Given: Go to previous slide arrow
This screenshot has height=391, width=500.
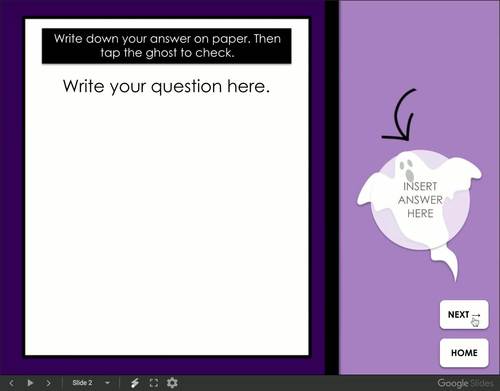Looking at the screenshot, I should coord(12,383).
